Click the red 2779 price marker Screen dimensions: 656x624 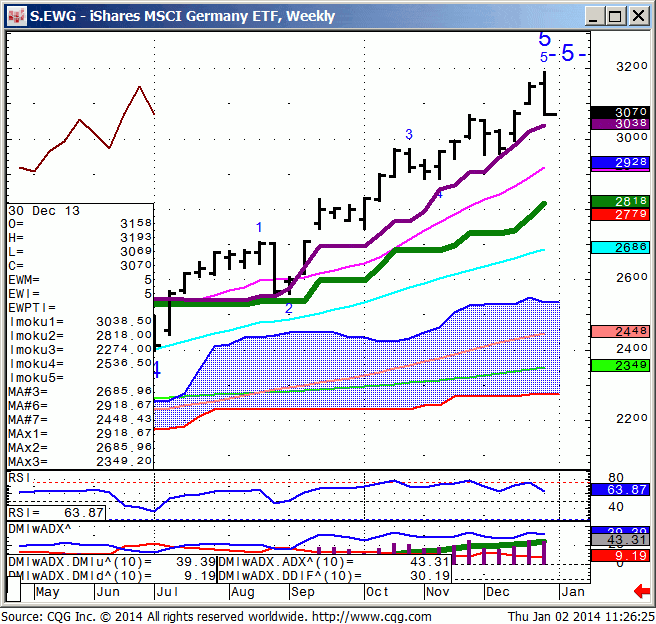pos(620,214)
